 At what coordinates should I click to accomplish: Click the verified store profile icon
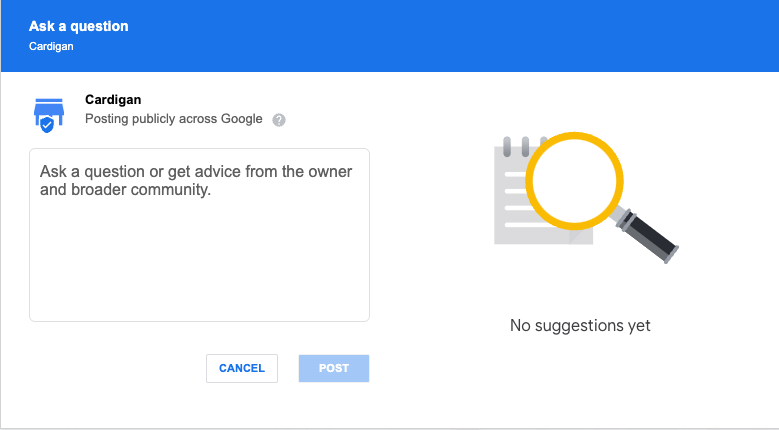pyautogui.click(x=49, y=116)
